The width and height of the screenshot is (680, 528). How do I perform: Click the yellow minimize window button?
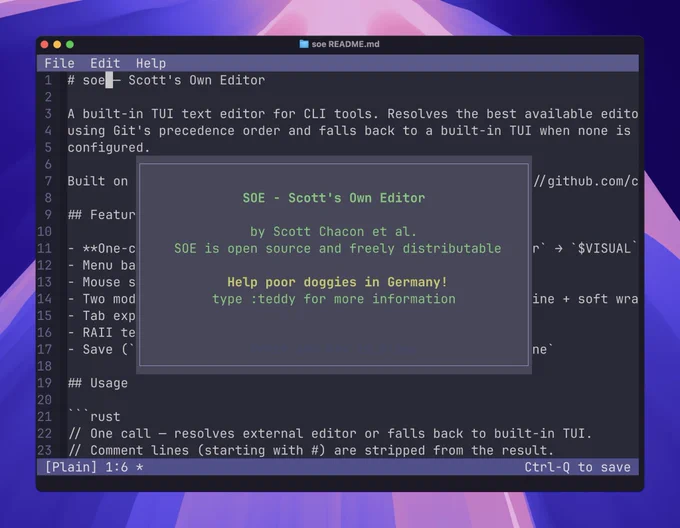pyautogui.click(x=57, y=44)
